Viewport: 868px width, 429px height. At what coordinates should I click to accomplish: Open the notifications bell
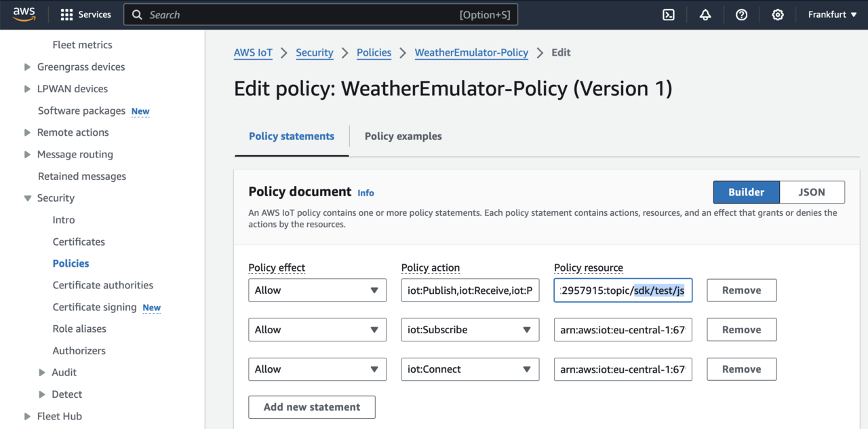coord(705,14)
